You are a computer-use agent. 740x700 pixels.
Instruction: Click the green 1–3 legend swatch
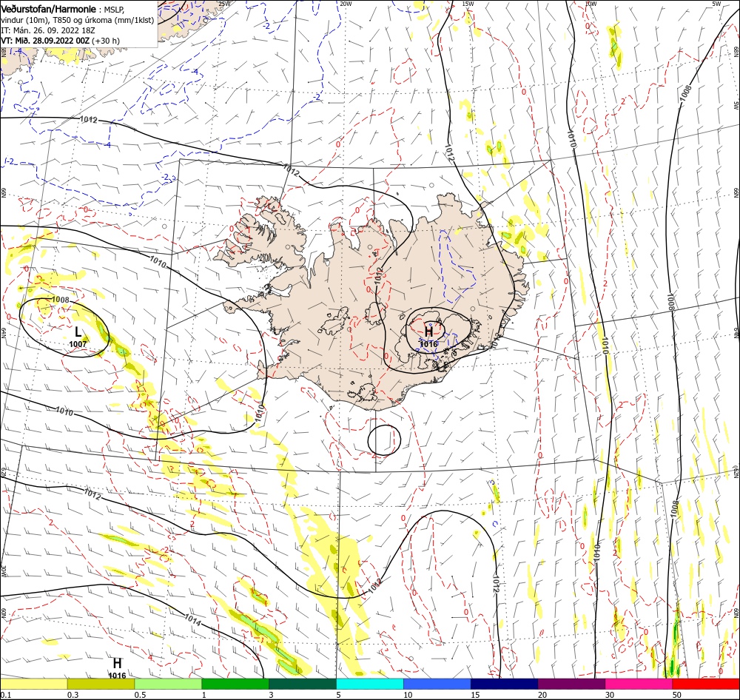click(x=235, y=684)
